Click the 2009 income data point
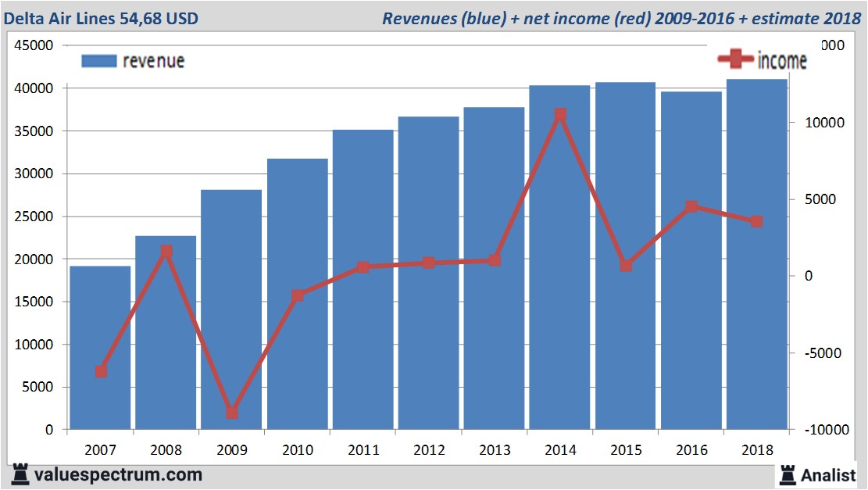The image size is (868, 490). [x=232, y=413]
